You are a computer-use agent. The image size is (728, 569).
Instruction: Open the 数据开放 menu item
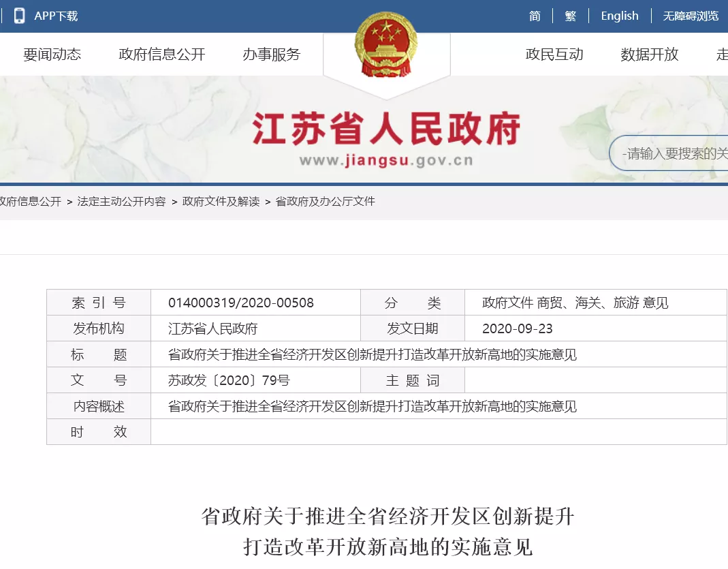[649, 55]
